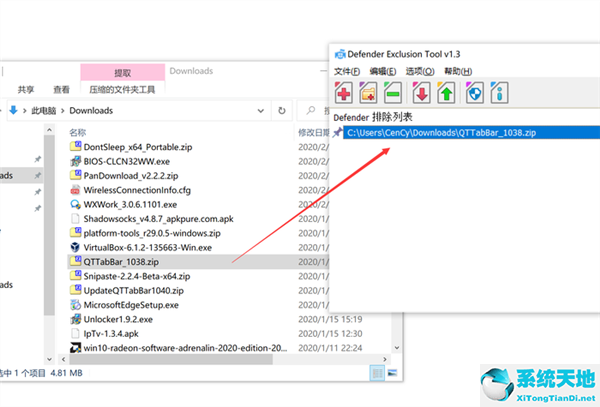Click the MicrosoftEdgeSetup file icon

point(75,305)
